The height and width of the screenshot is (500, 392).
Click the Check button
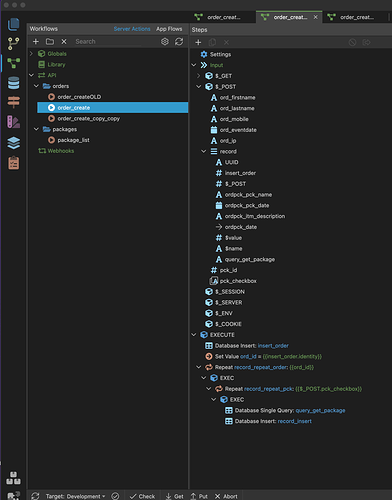(142, 496)
